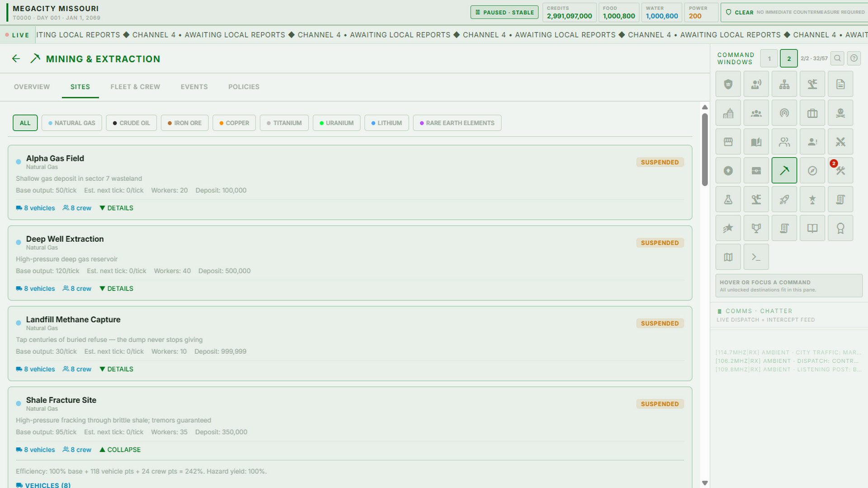Open the terminal prompt command icon
The height and width of the screenshot is (488, 868).
756,257
